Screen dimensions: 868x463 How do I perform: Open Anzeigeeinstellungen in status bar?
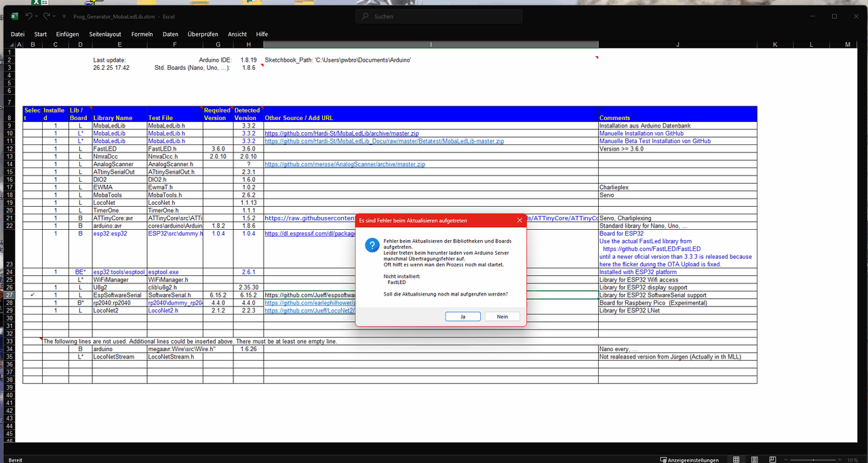pos(690,460)
